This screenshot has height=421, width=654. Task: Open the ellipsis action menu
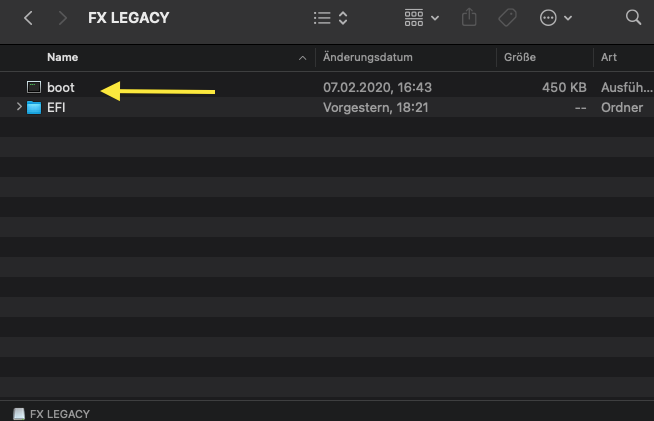pyautogui.click(x=555, y=18)
